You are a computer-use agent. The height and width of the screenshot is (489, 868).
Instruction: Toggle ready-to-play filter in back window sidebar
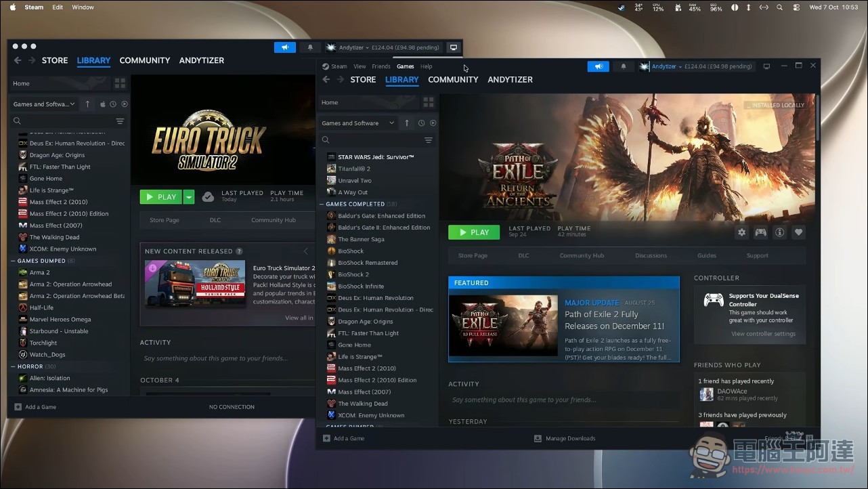125,104
